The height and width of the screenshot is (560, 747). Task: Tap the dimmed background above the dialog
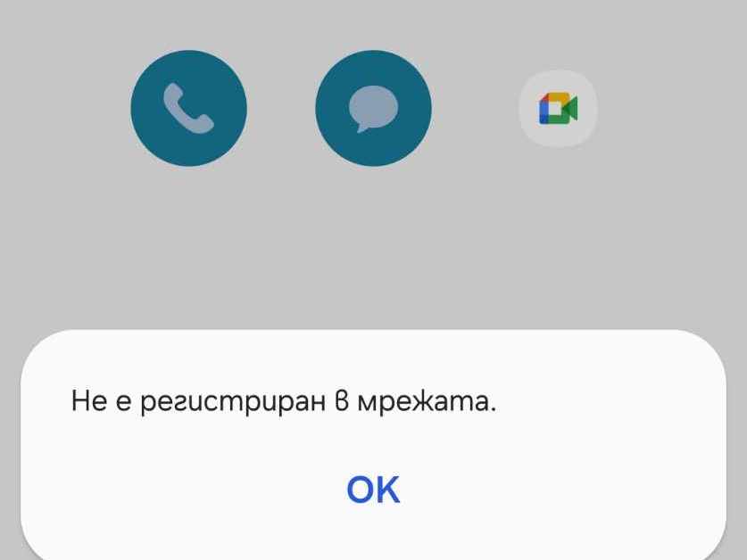click(x=373, y=248)
